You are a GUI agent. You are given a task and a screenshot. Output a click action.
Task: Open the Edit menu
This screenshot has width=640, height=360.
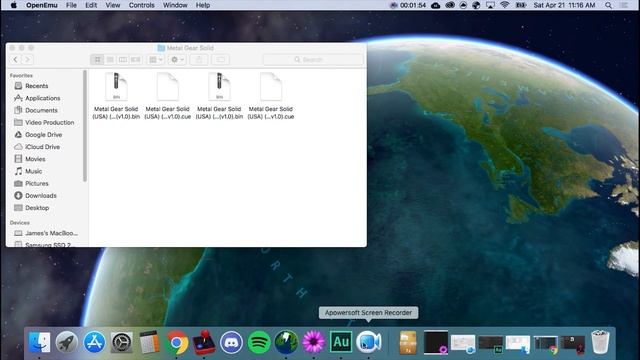tap(91, 5)
